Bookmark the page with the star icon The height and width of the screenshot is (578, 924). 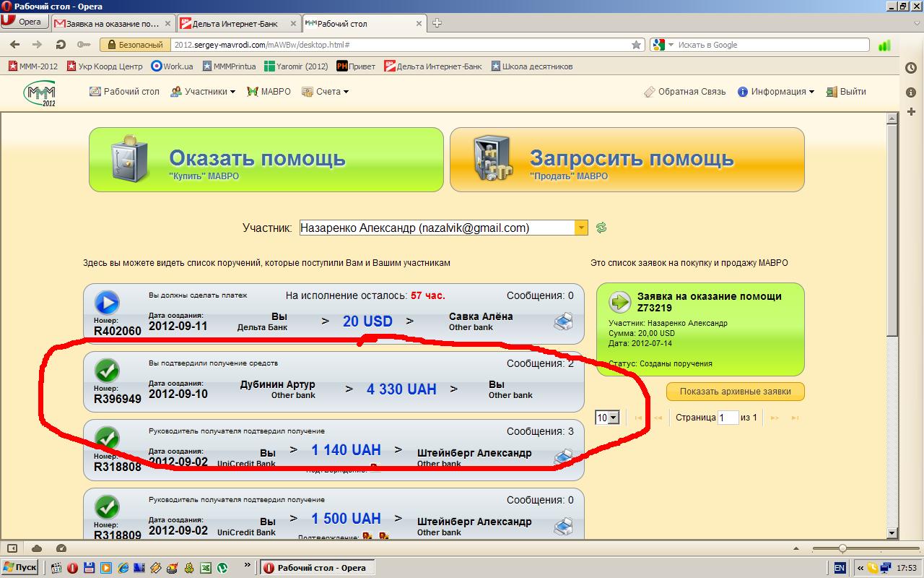click(636, 45)
